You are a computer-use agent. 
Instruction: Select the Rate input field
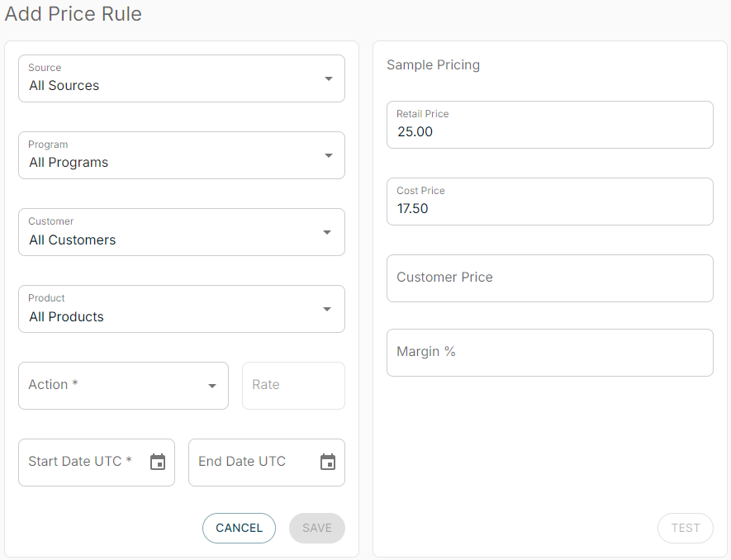tap(293, 385)
